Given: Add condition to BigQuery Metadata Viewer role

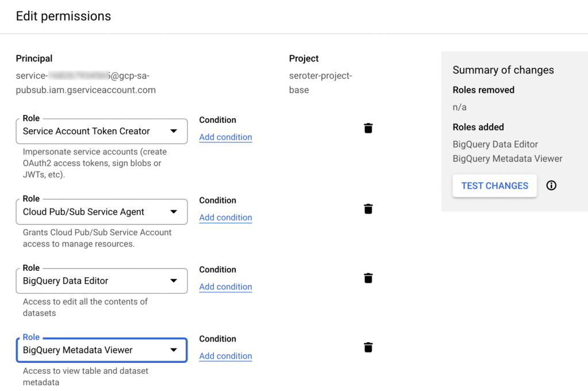Looking at the screenshot, I should tap(225, 356).
